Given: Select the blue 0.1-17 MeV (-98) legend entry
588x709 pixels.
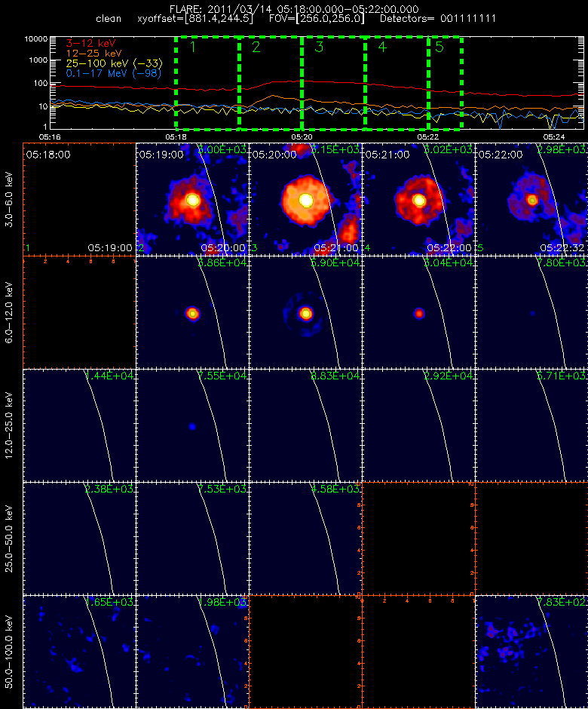Looking at the screenshot, I should (113, 73).
